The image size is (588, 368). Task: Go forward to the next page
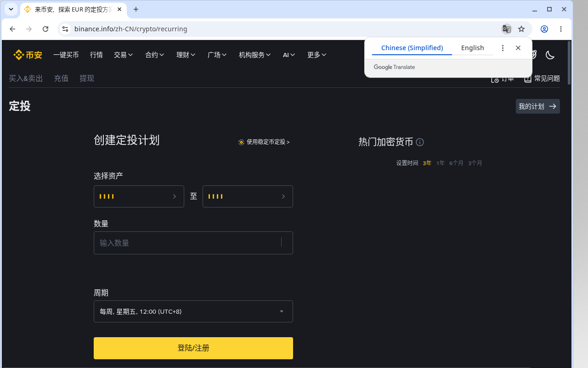(x=29, y=29)
